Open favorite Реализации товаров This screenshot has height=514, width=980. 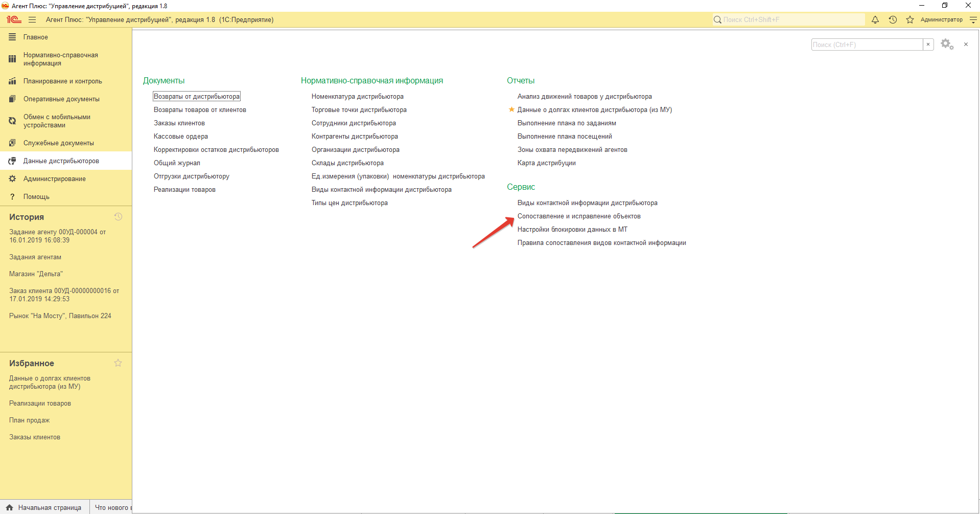[x=40, y=403]
